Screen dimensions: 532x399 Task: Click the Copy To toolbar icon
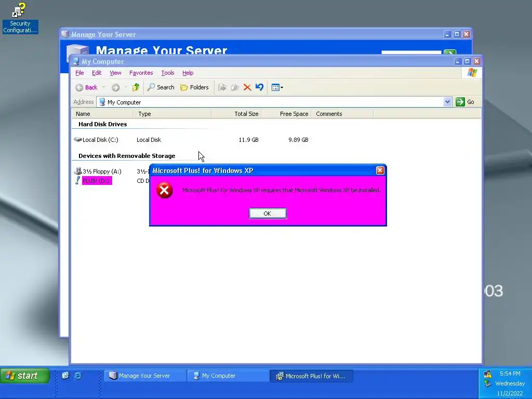click(x=235, y=87)
